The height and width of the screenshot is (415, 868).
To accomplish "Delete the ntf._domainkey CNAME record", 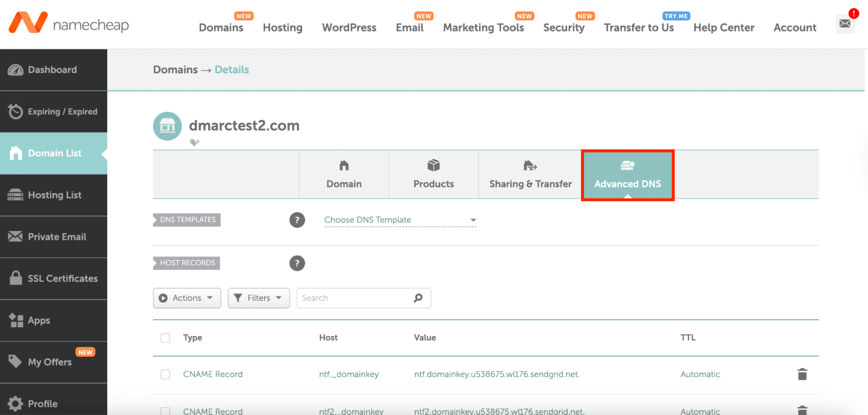I will pos(802,374).
